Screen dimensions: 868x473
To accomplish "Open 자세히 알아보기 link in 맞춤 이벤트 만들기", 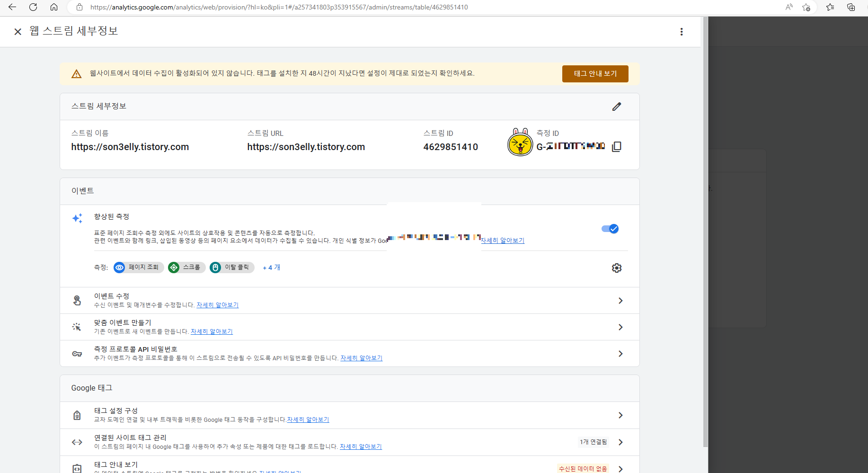I will (x=212, y=332).
